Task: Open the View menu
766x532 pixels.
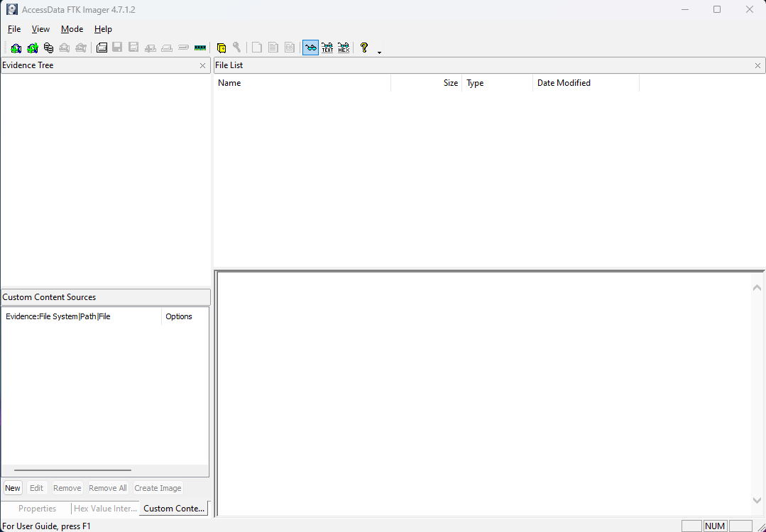Action: [40, 29]
